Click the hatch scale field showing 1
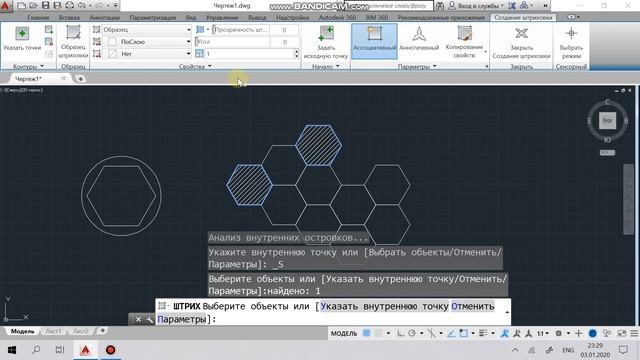 pos(249,53)
